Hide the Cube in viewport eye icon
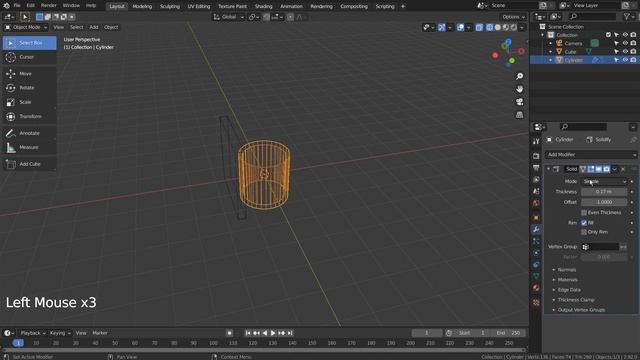Image resolution: width=640 pixels, height=360 pixels. coord(625,52)
